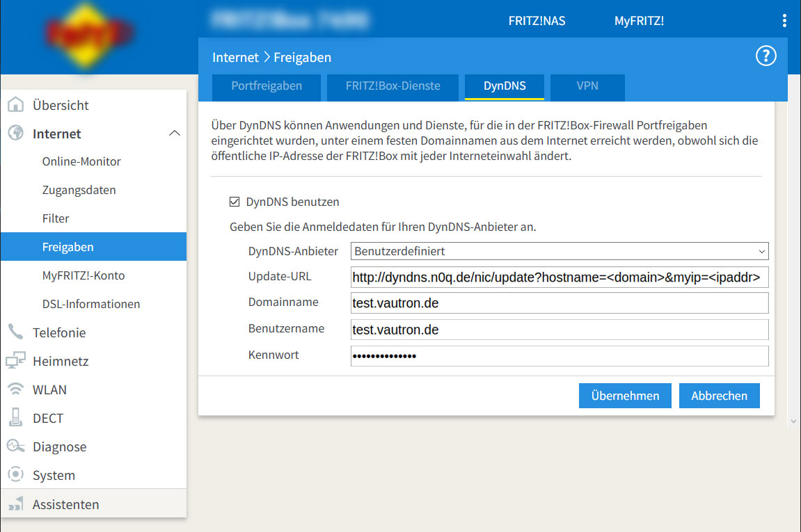Open the Diagnose menu label
Viewport: 801px width, 532px height.
60,446
